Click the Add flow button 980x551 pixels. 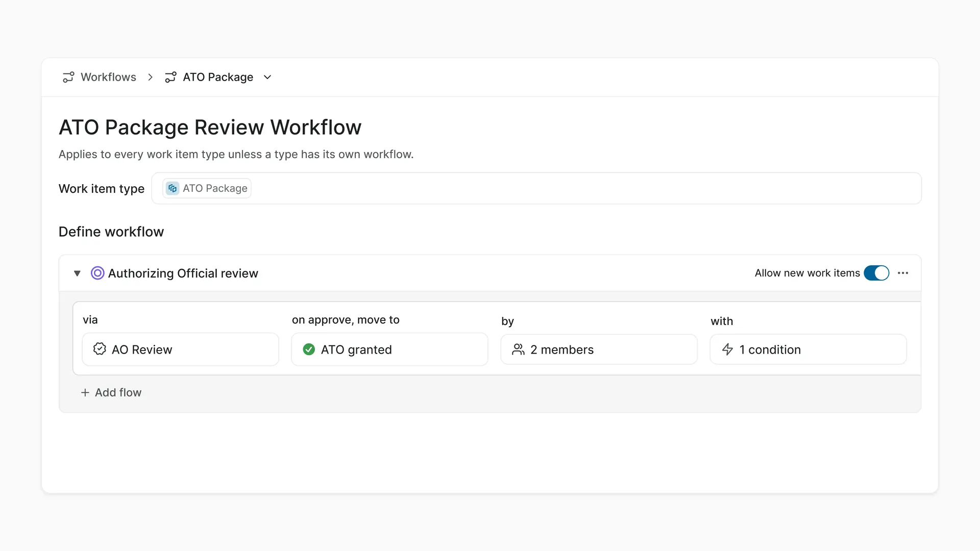click(x=111, y=392)
